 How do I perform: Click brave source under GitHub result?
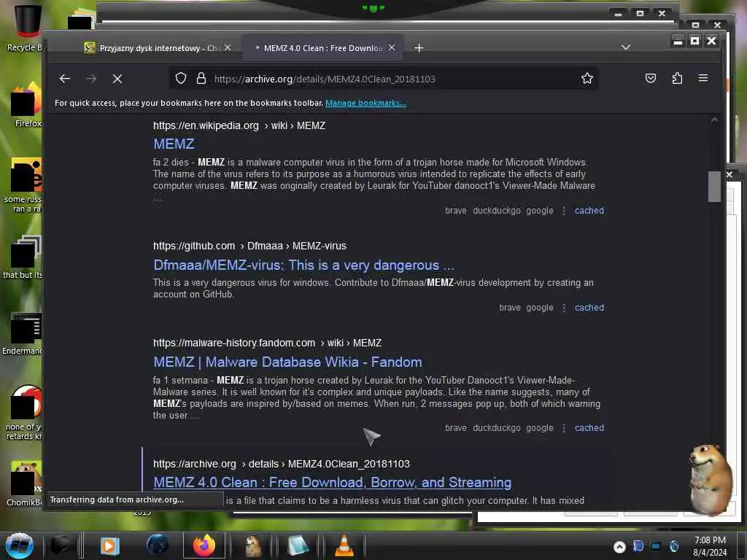pos(509,308)
